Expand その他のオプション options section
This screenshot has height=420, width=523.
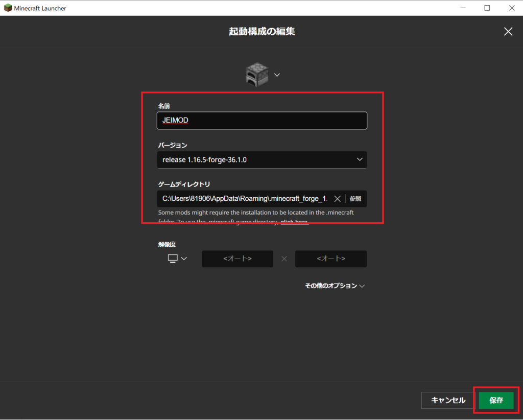point(334,286)
